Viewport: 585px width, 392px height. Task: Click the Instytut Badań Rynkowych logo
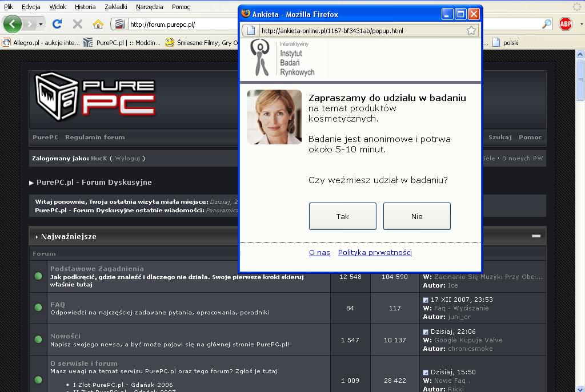point(282,58)
